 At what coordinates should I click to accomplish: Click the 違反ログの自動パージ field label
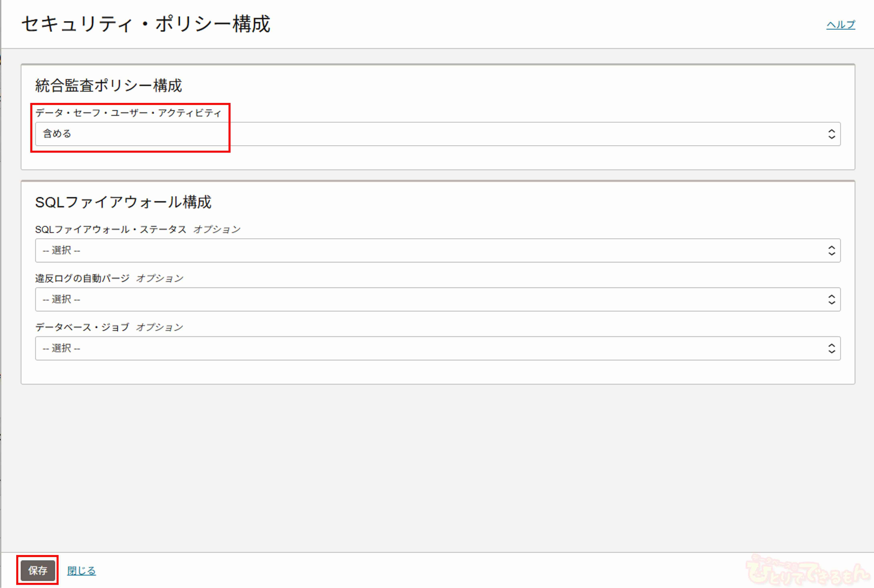(82, 278)
